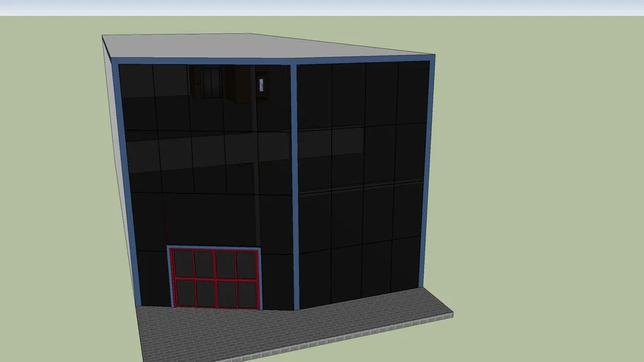Click the blue vertical frame on the building's far right edge
644x362 pixels.
pyautogui.click(x=427, y=170)
